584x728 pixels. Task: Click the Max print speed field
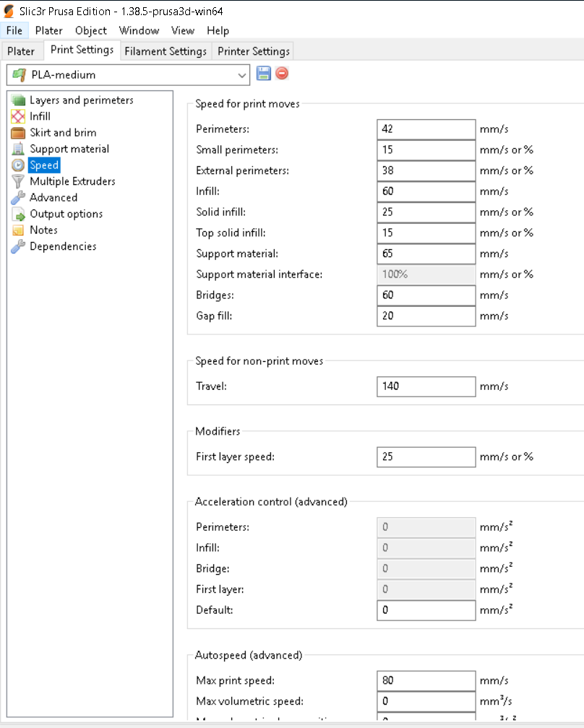pos(426,680)
